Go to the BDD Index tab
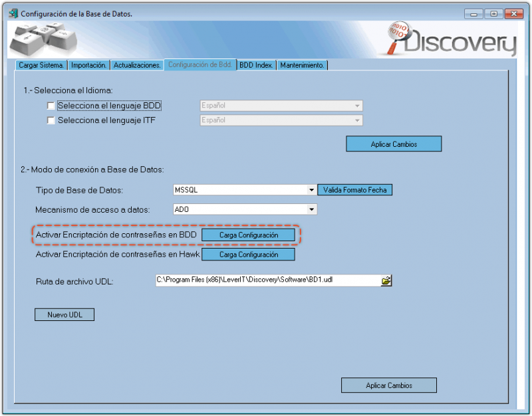 [256, 65]
